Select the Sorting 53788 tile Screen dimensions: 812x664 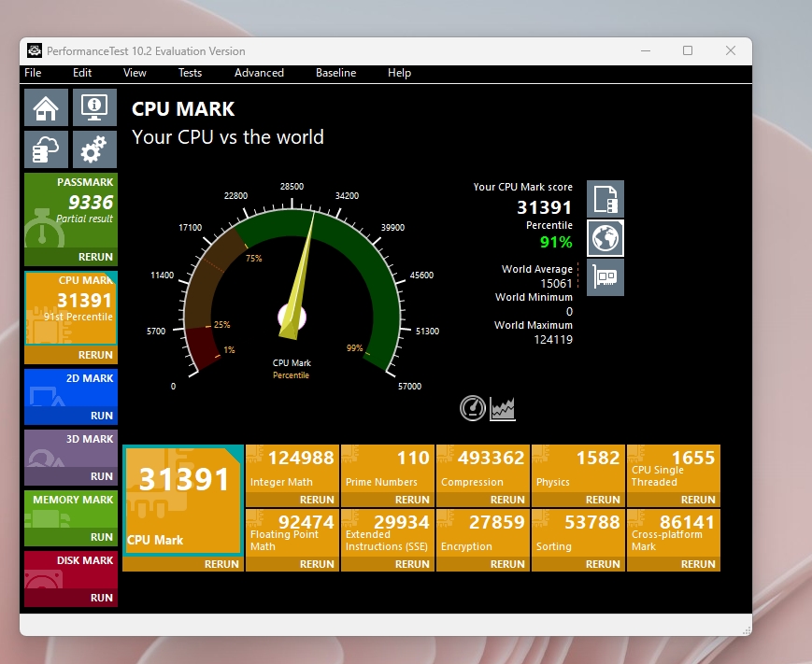point(578,533)
